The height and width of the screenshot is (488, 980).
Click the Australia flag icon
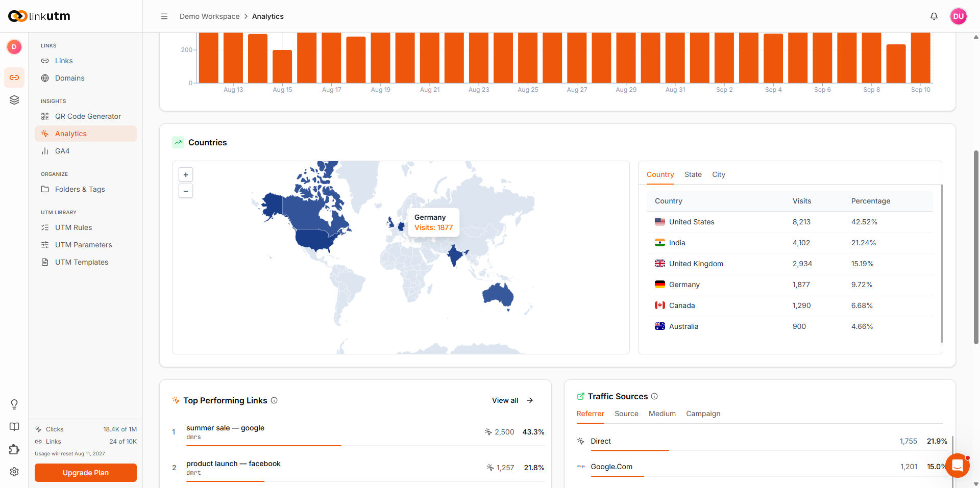click(x=660, y=326)
